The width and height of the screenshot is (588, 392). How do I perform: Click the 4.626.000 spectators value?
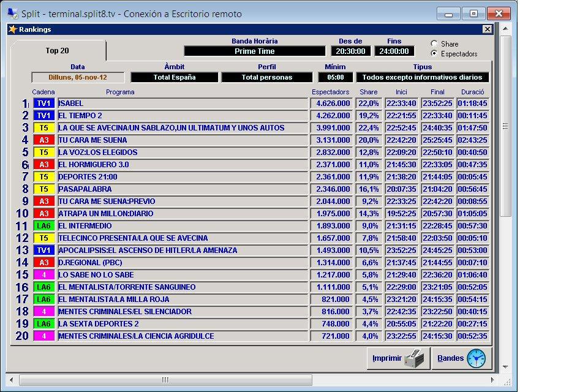(x=333, y=104)
